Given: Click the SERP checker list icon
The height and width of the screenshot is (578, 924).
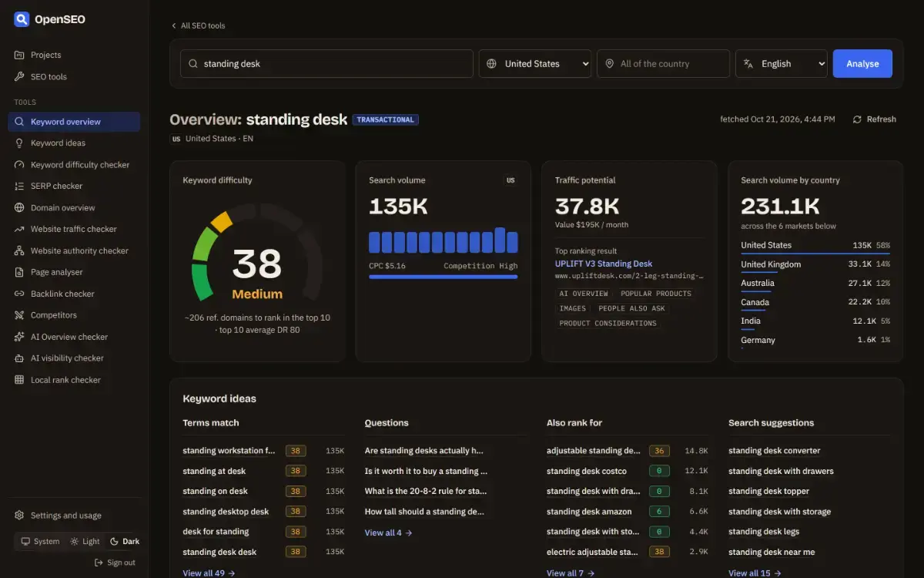Looking at the screenshot, I should pos(19,186).
